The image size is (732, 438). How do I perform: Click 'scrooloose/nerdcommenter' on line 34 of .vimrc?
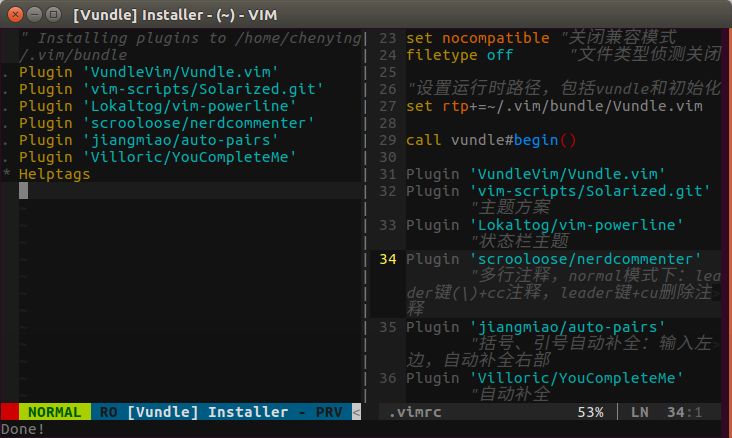[585, 259]
